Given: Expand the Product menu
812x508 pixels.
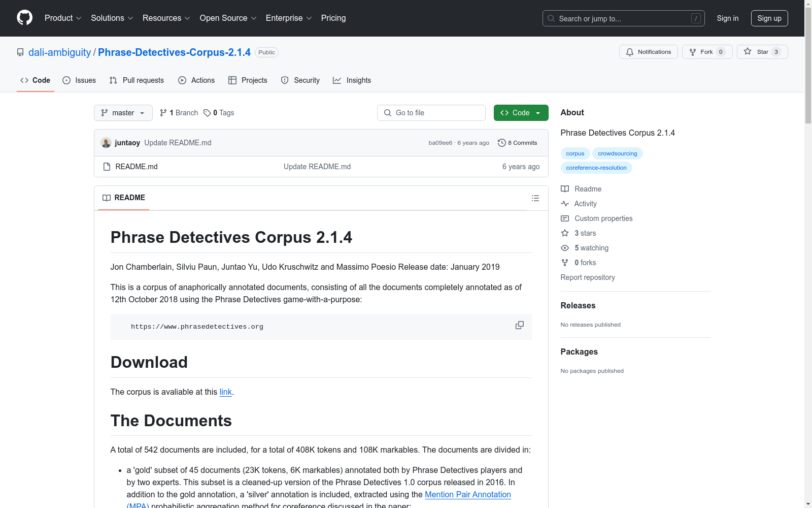Looking at the screenshot, I should pyautogui.click(x=63, y=18).
